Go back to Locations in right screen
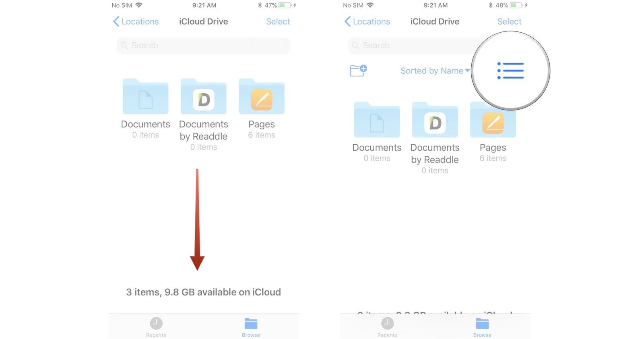 pos(367,22)
